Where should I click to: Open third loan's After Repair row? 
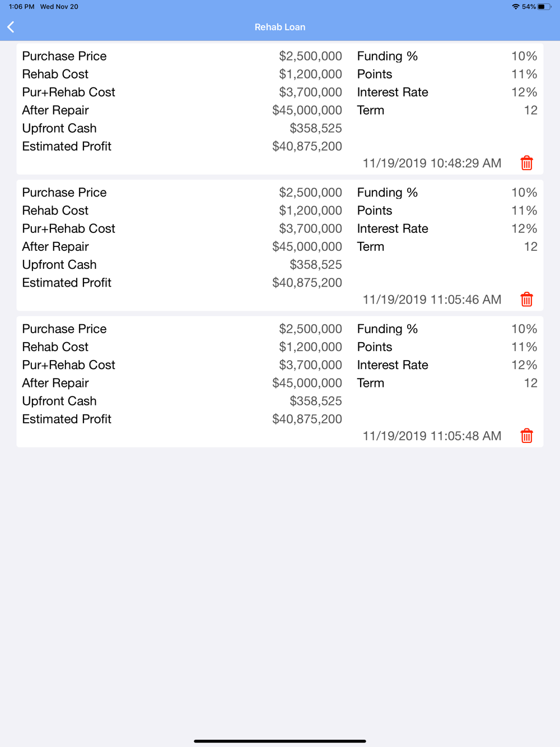pos(182,383)
